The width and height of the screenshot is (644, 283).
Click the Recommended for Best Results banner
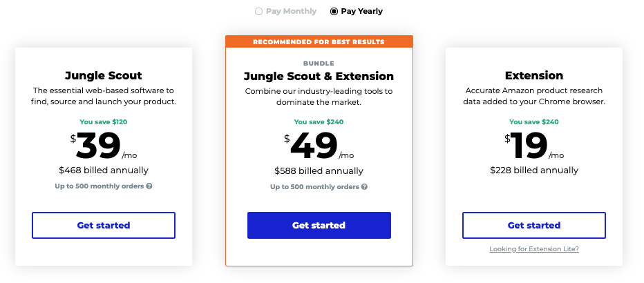pos(319,42)
